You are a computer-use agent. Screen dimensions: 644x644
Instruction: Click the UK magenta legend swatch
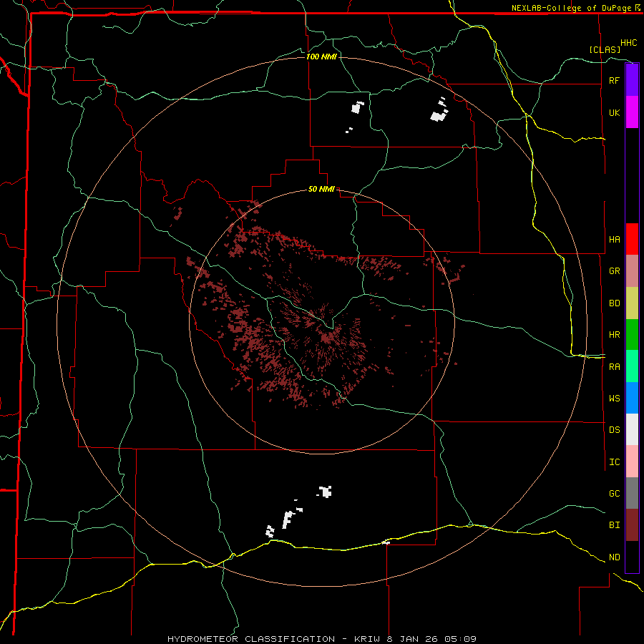click(632, 112)
